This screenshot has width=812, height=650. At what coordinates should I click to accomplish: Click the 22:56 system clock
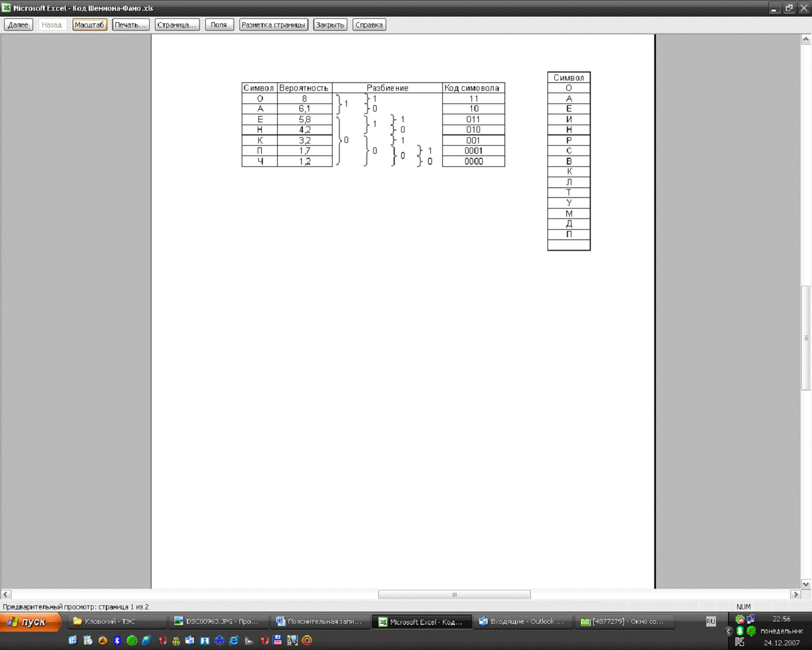tap(781, 619)
